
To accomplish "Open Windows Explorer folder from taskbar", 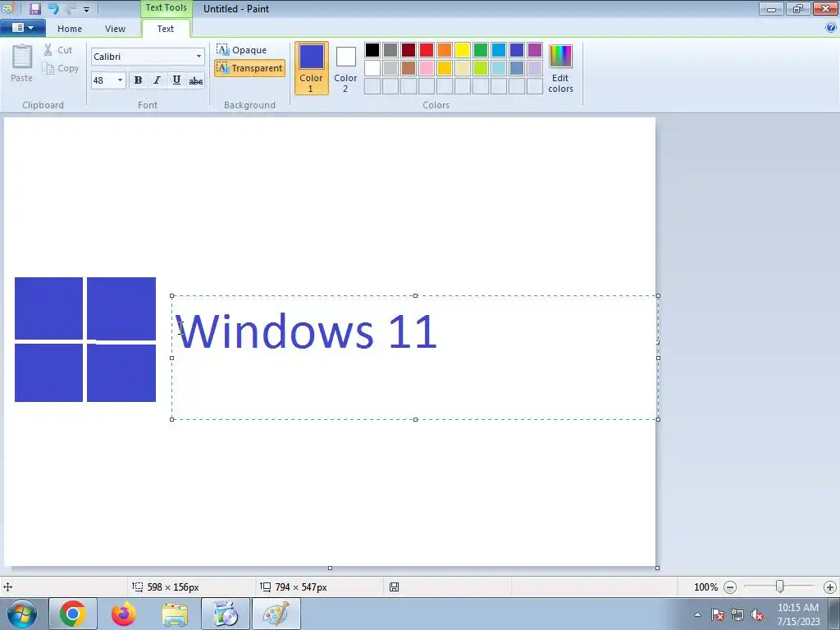I will [x=175, y=614].
